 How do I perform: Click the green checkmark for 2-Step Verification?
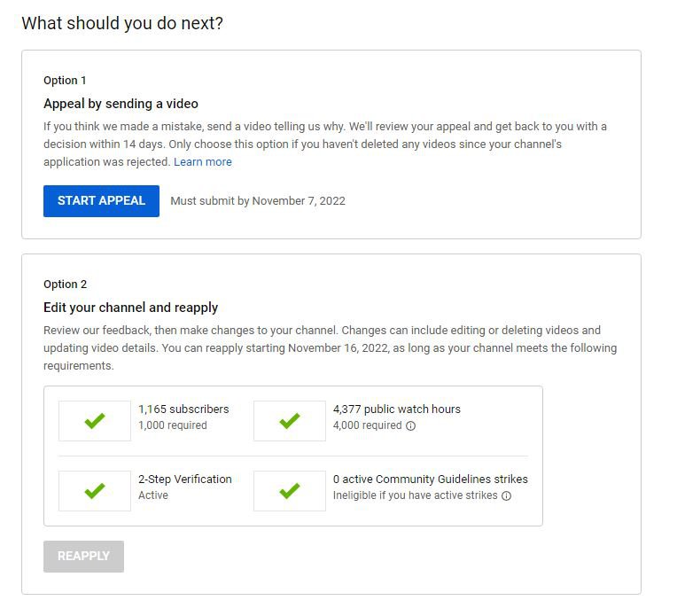(x=95, y=490)
